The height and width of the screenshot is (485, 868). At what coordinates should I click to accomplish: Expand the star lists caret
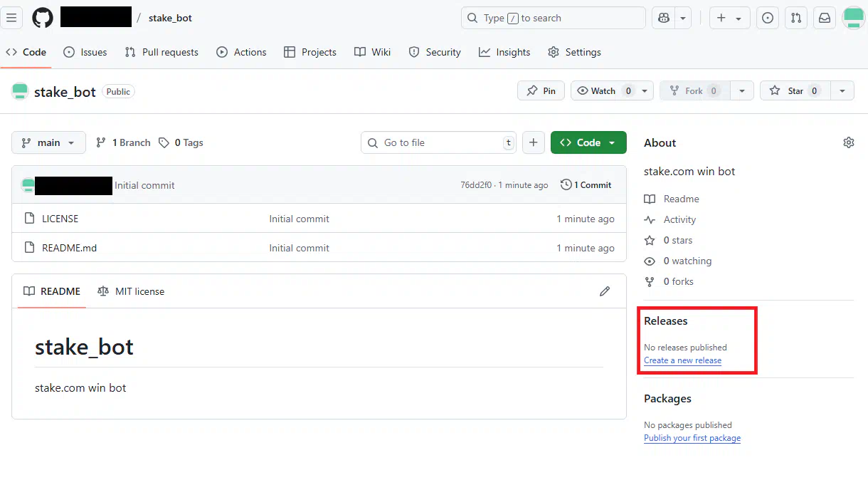pos(842,90)
